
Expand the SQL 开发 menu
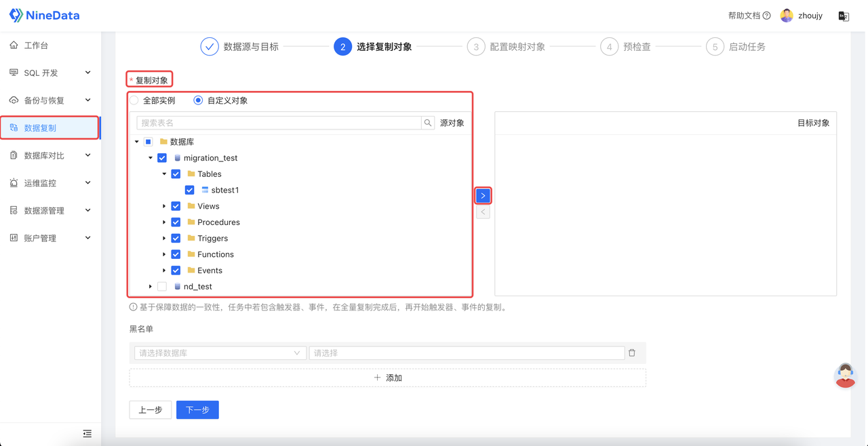point(50,73)
